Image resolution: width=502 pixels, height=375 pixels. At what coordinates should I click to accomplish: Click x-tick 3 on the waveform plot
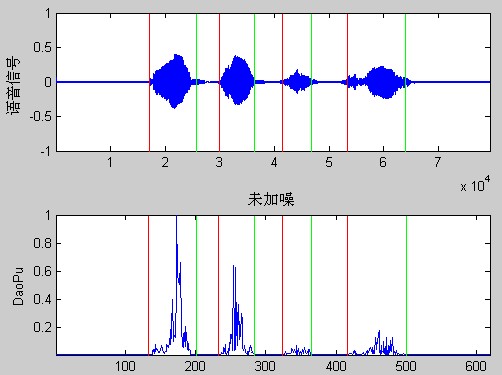point(219,162)
